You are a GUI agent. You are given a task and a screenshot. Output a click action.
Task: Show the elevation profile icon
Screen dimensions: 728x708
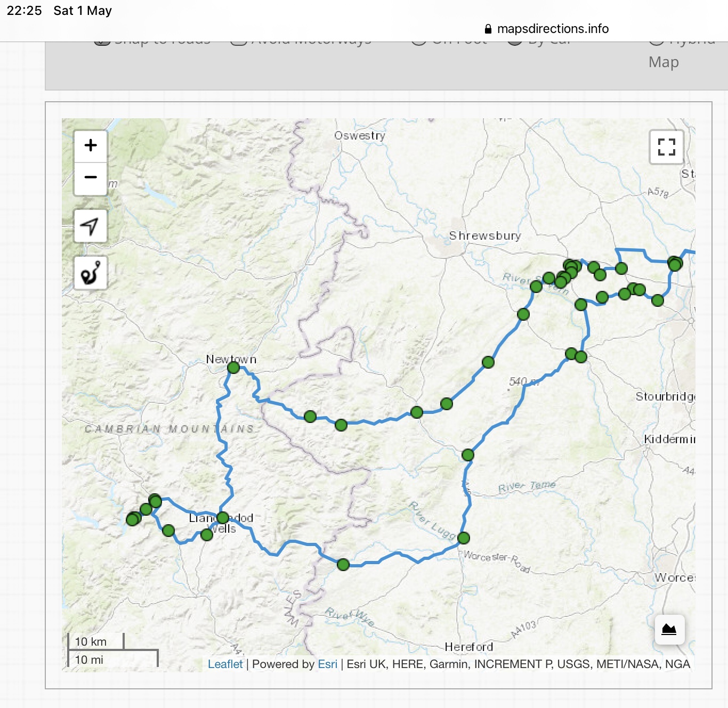coord(669,630)
